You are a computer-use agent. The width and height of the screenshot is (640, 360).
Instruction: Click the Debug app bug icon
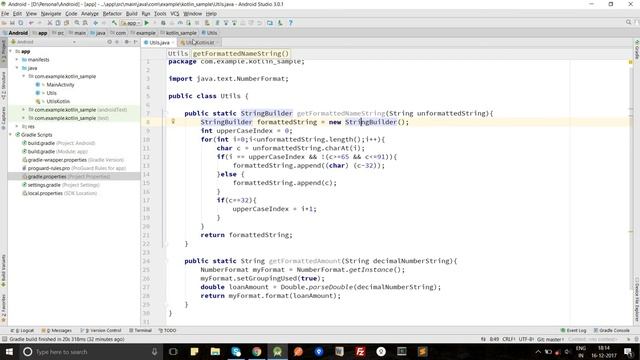coord(163,23)
